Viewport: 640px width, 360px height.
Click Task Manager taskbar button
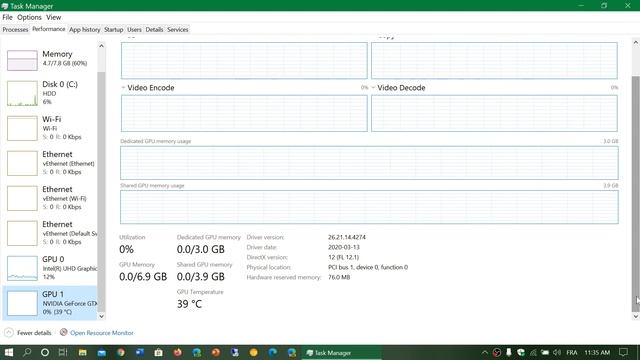[341, 352]
